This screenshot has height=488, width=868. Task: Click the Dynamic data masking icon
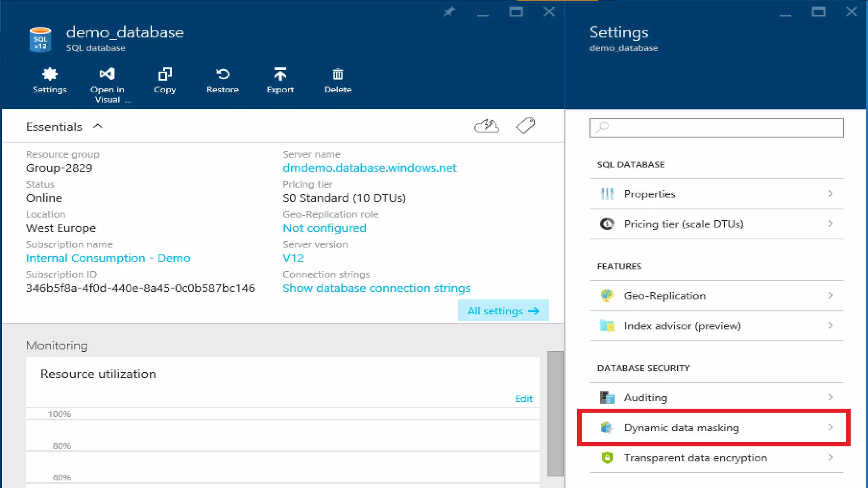607,427
